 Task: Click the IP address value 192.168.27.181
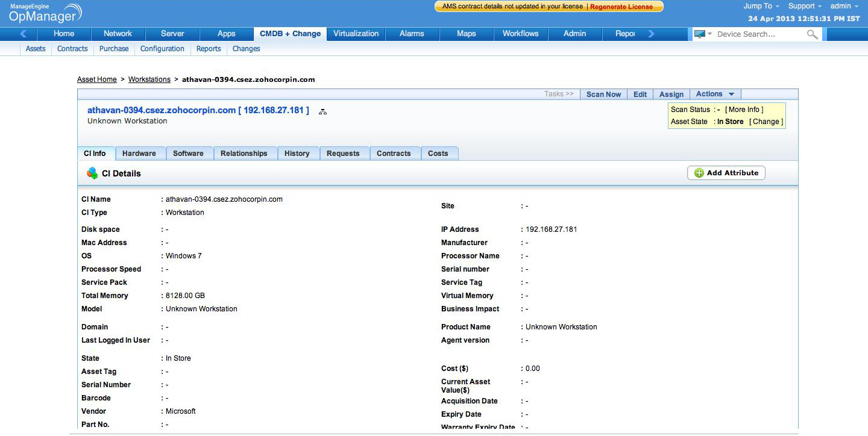552,229
